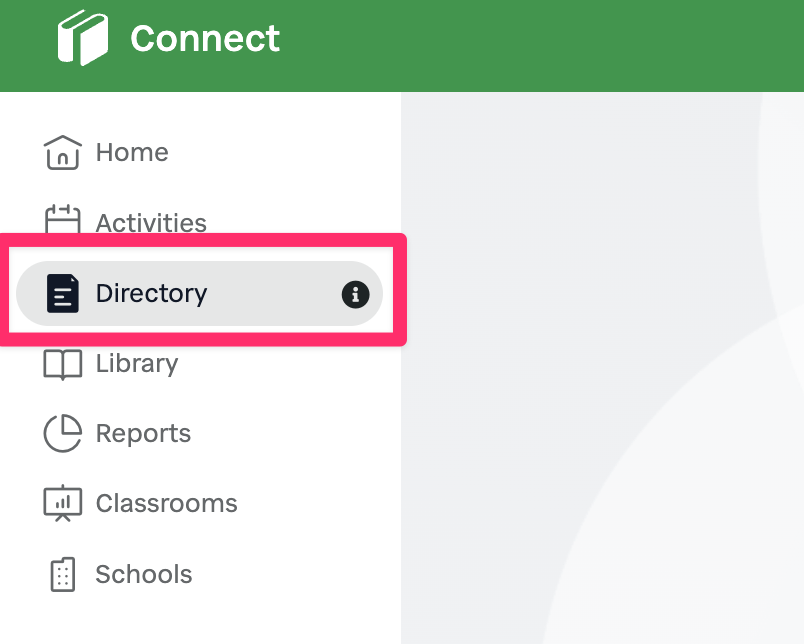Click the Connect title text
This screenshot has width=804, height=644.
click(205, 39)
